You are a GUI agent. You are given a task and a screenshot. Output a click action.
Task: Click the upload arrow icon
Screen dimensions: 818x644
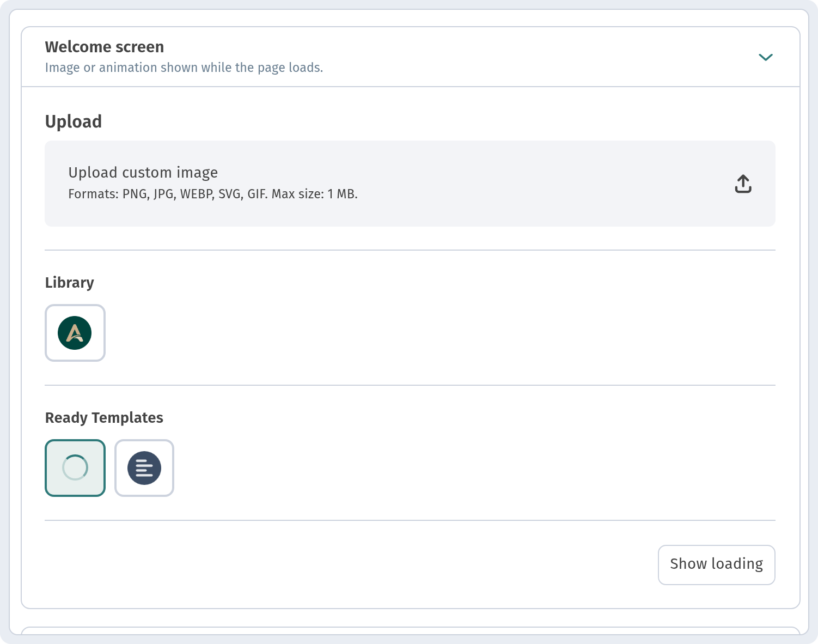pyautogui.click(x=743, y=184)
